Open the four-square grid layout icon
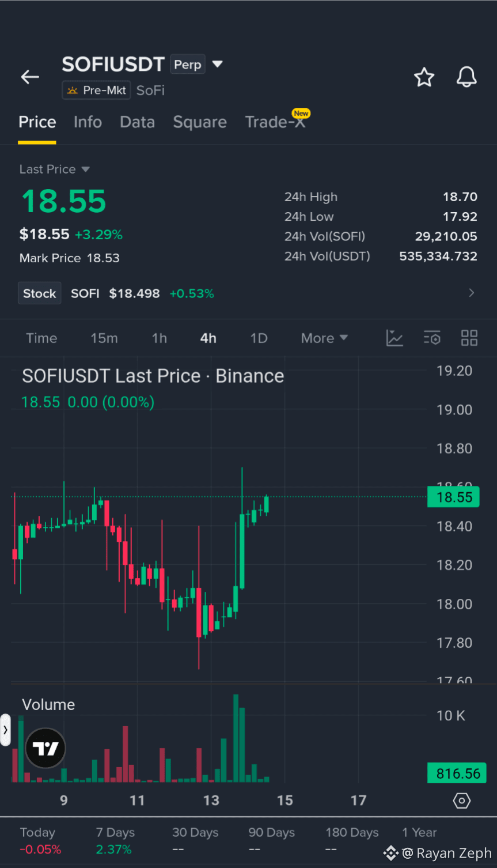 (469, 338)
